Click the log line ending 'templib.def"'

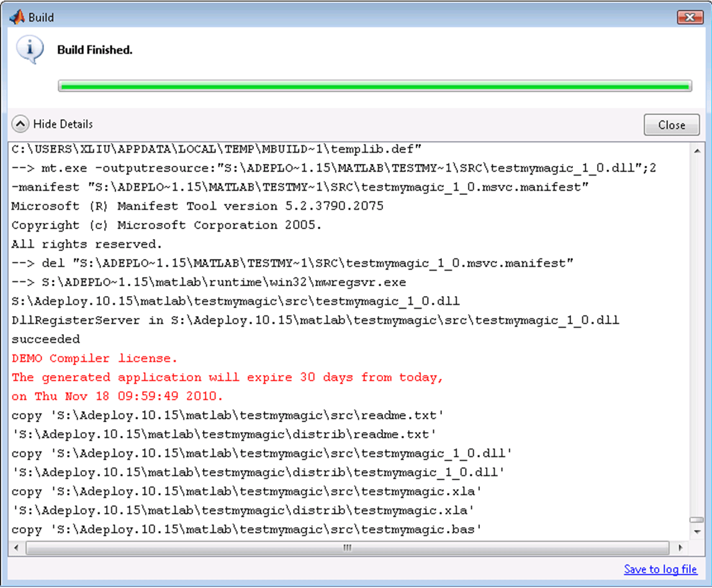[x=216, y=149]
